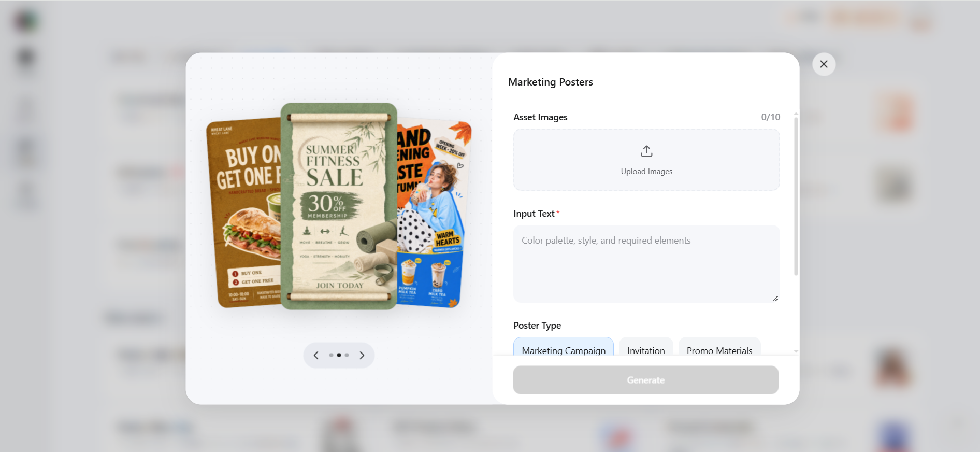Click the Marketing Posters heading
This screenshot has height=452, width=980.
pos(550,82)
